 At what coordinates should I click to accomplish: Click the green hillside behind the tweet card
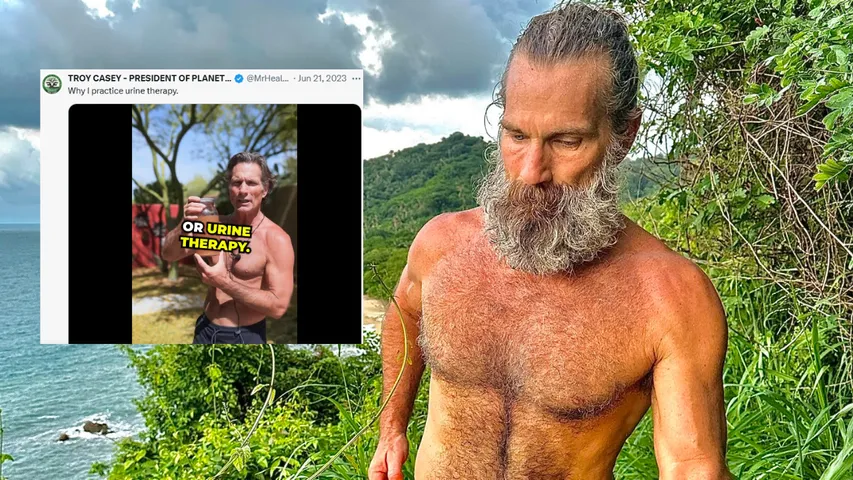tap(424, 185)
